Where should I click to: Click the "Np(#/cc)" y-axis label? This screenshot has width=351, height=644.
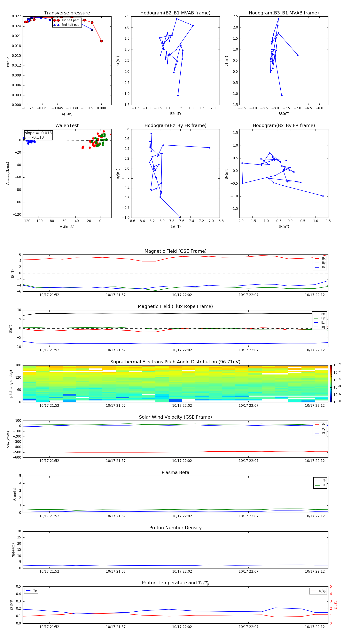click(x=13, y=550)
